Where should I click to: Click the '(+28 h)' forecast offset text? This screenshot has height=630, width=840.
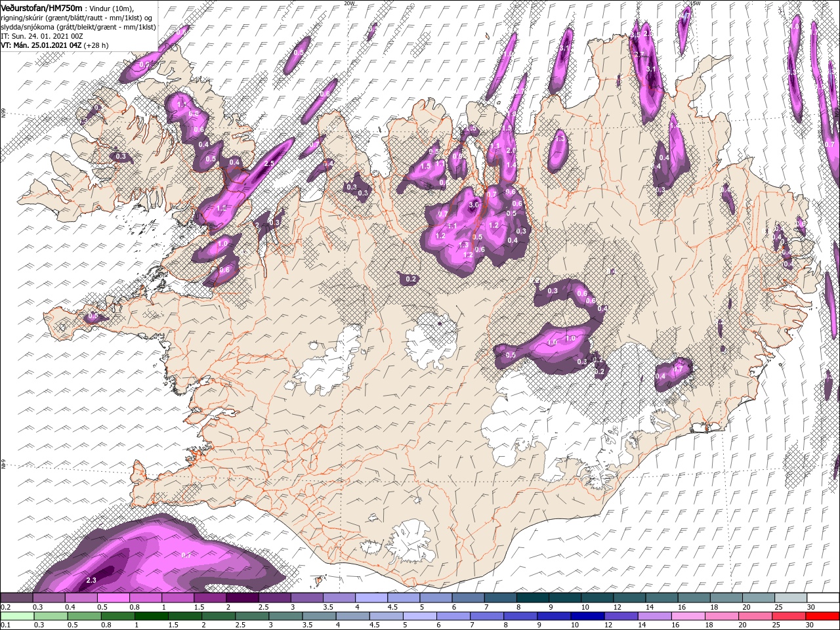click(96, 45)
